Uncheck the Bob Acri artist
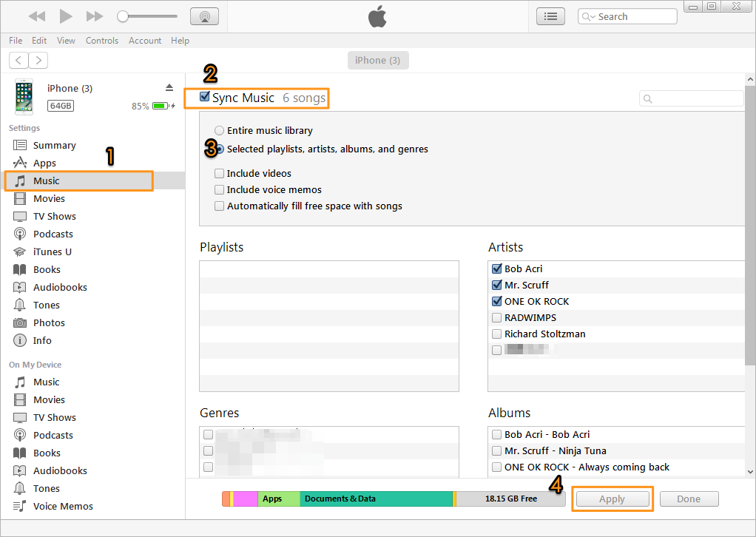 496,269
